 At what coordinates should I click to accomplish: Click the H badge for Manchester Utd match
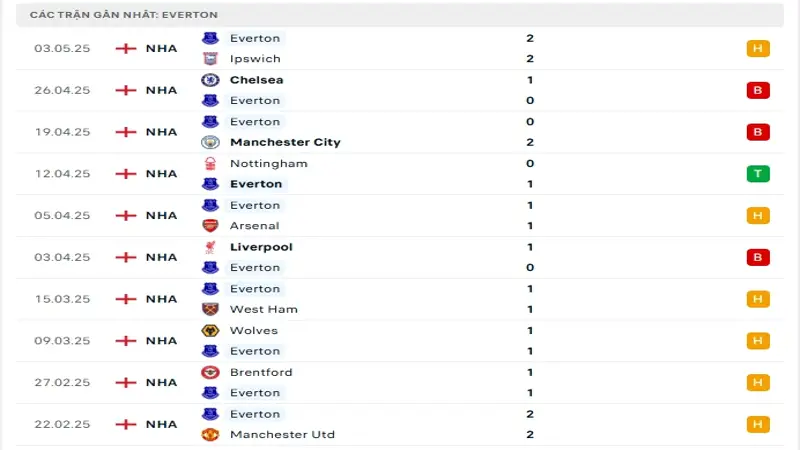click(x=757, y=424)
